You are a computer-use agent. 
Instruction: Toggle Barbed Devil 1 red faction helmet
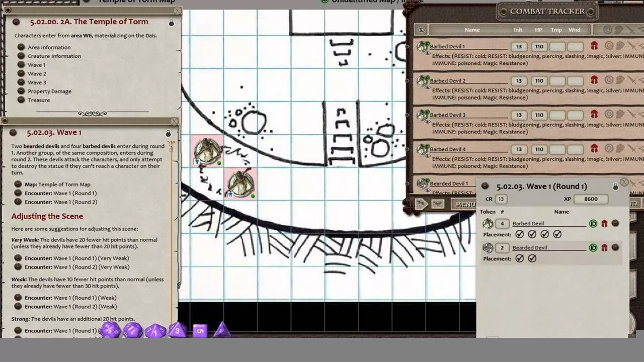tap(594, 46)
